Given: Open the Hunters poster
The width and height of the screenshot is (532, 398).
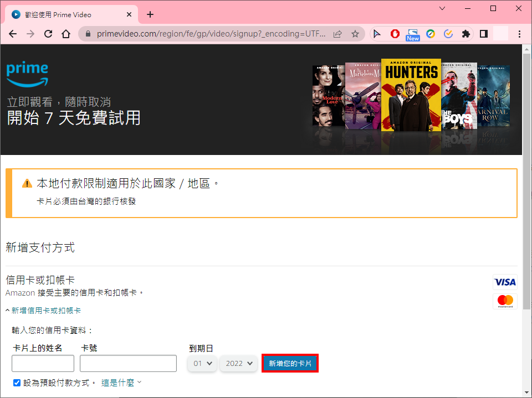Looking at the screenshot, I should point(411,95).
